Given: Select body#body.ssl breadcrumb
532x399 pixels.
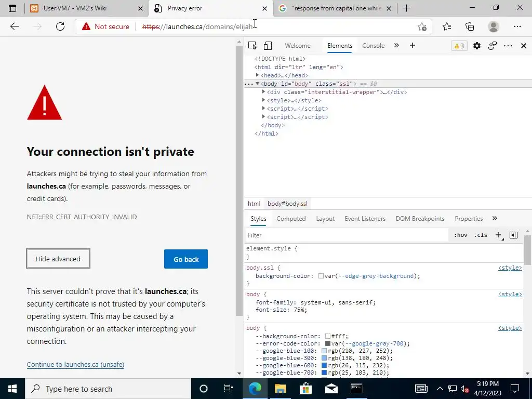Looking at the screenshot, I should tap(287, 204).
